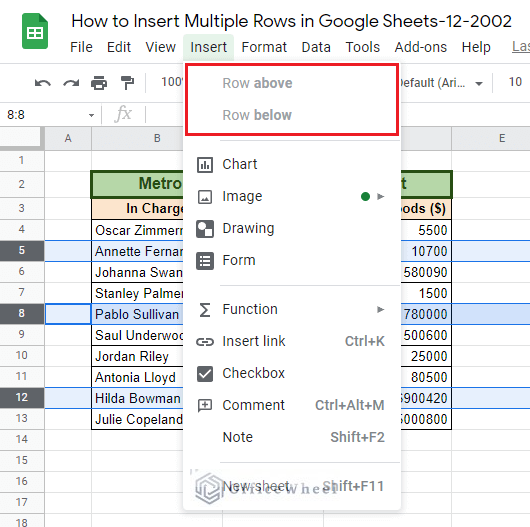Viewport: 530px width, 527px height.
Task: Click the Insert link chain icon
Action: [x=205, y=342]
